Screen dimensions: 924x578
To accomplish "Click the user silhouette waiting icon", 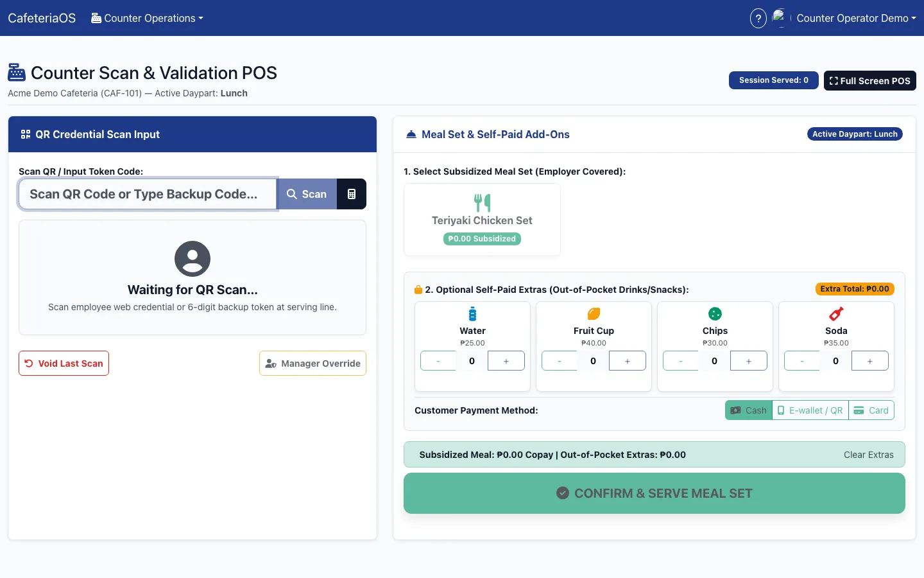I will pyautogui.click(x=193, y=259).
